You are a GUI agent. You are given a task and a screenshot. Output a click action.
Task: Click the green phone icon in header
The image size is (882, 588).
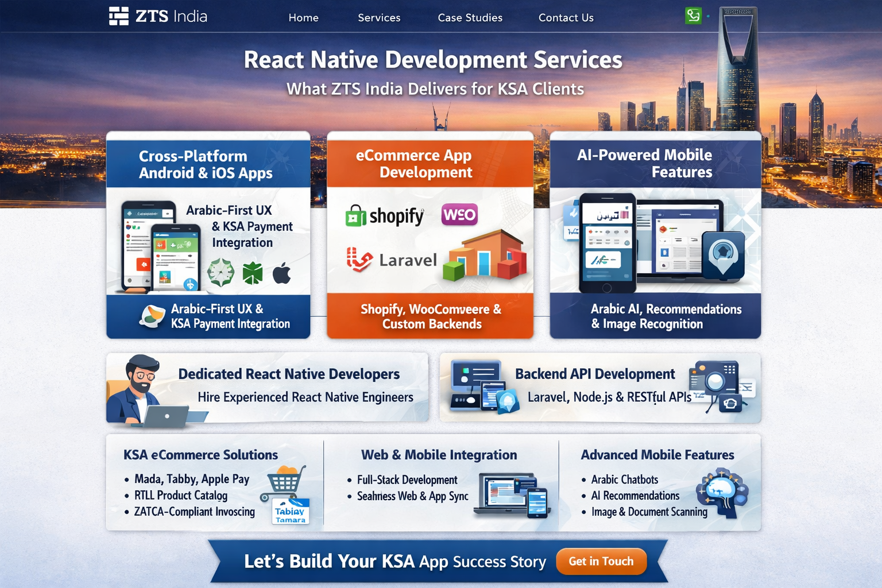pos(693,16)
